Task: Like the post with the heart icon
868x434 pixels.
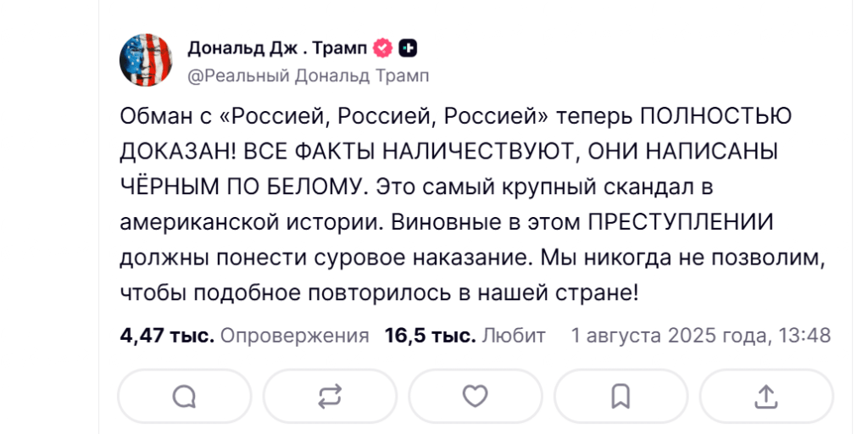Action: tap(476, 397)
